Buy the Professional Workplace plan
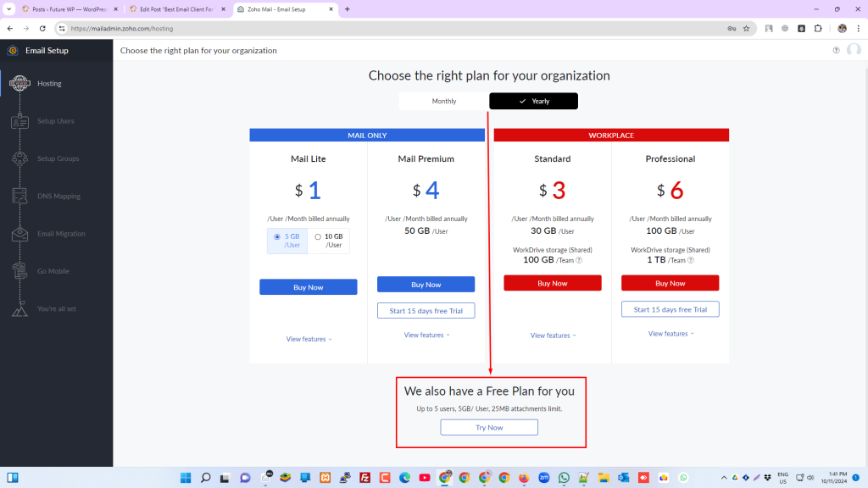Screen dimensions: 868x488 [670, 283]
